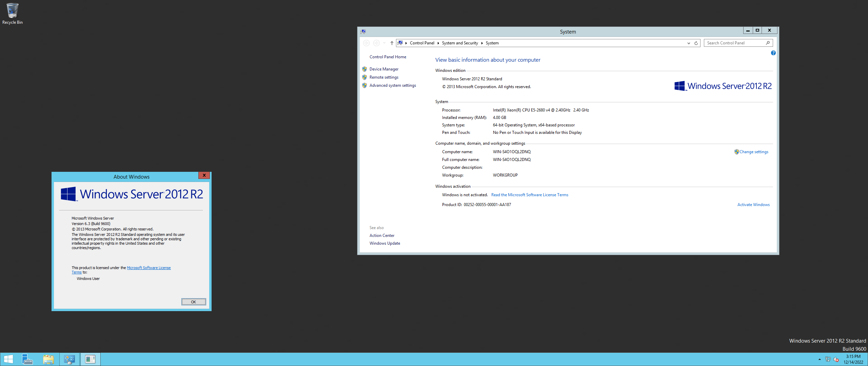Open File Explorer from the taskbar

tap(48, 359)
